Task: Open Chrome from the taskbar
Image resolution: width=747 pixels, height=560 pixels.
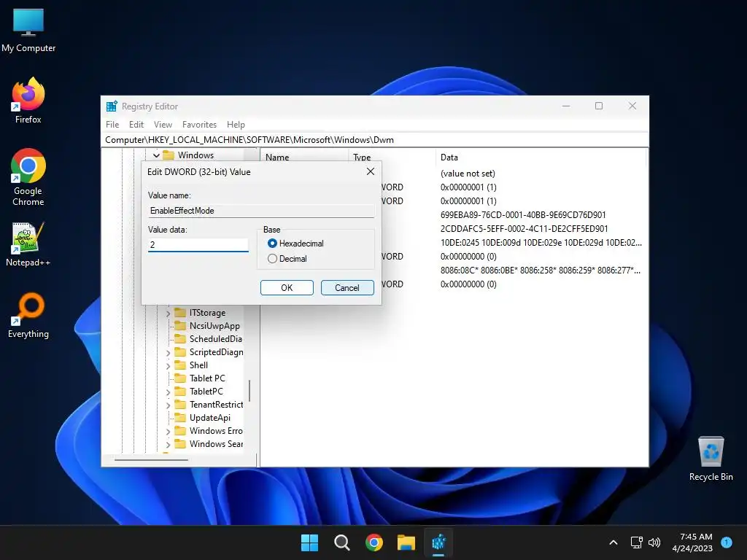Action: coord(374,542)
